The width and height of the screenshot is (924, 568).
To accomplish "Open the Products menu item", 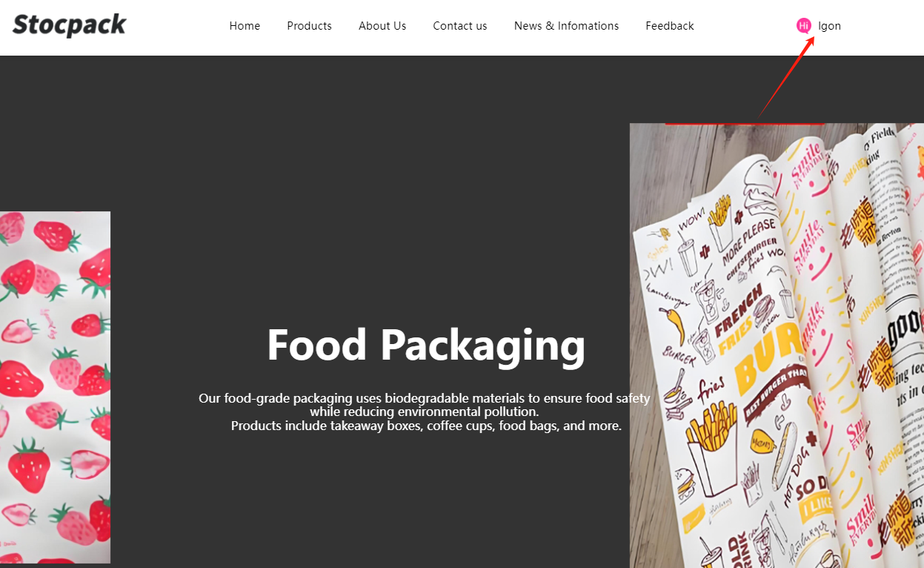I will (x=309, y=26).
